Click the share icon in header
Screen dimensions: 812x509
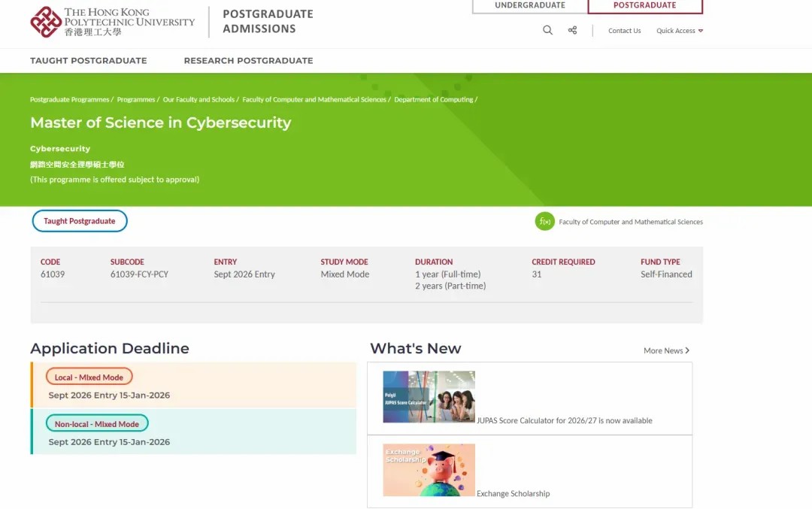[572, 30]
